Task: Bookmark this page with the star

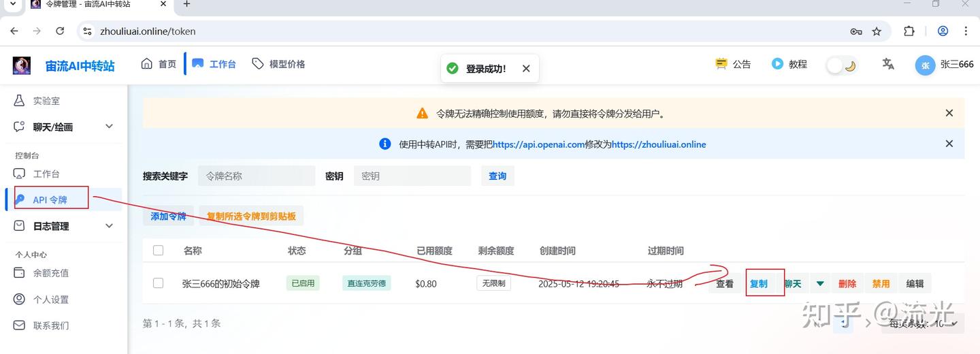Action: (x=877, y=31)
